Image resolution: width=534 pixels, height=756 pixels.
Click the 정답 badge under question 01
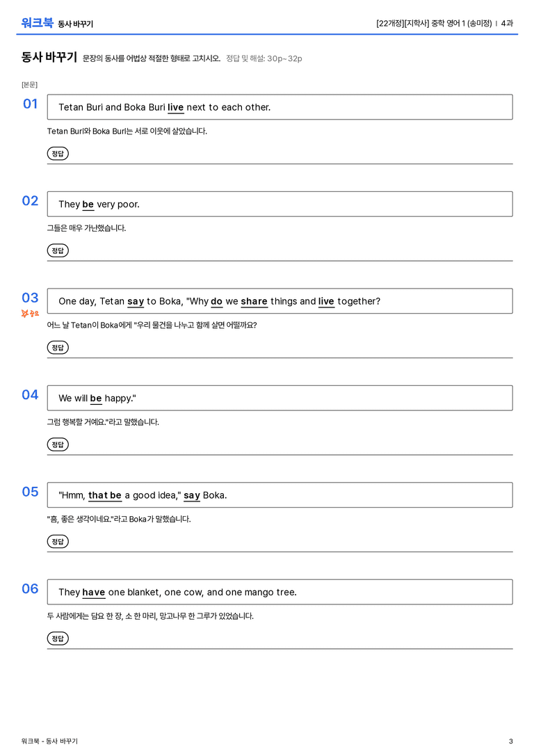click(x=58, y=154)
